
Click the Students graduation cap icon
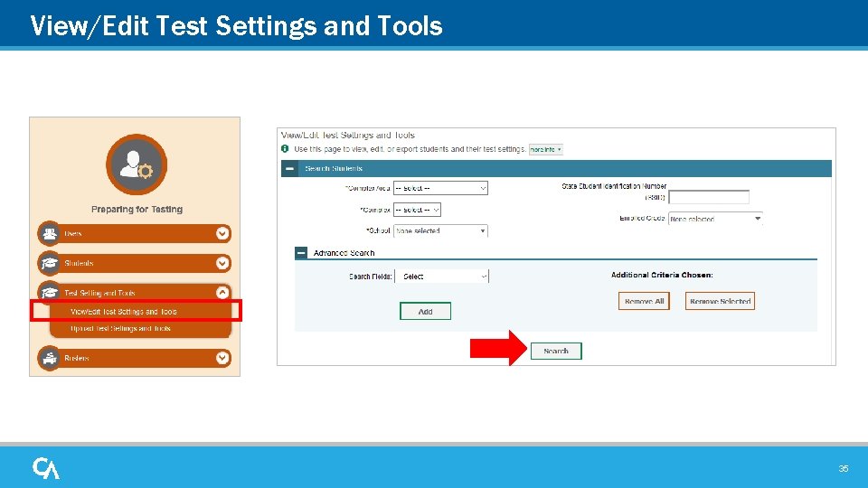pyautogui.click(x=49, y=263)
